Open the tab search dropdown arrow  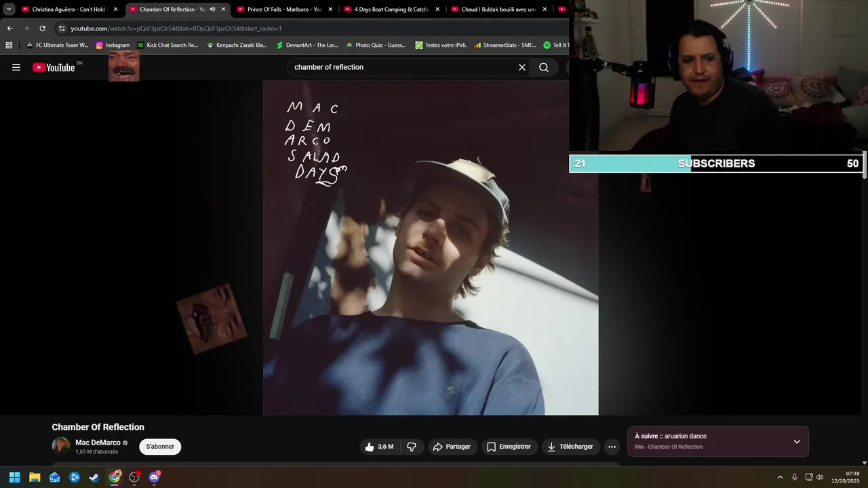(9, 9)
